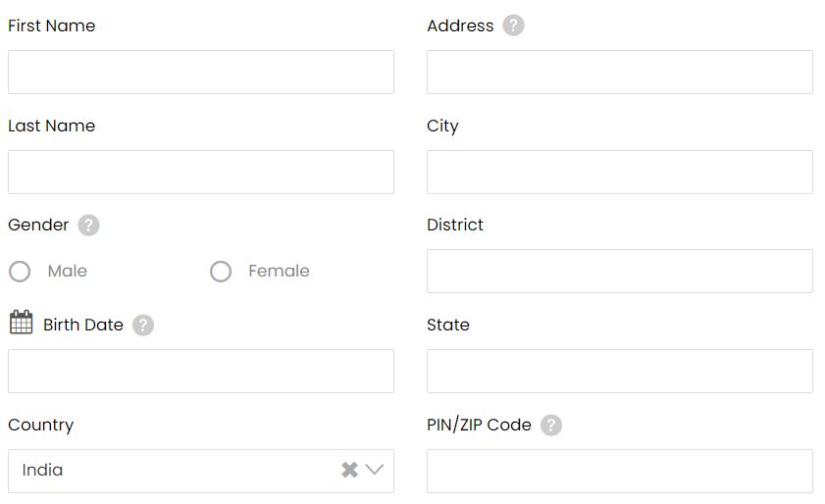
Task: Click the City input field
Action: [x=620, y=172]
